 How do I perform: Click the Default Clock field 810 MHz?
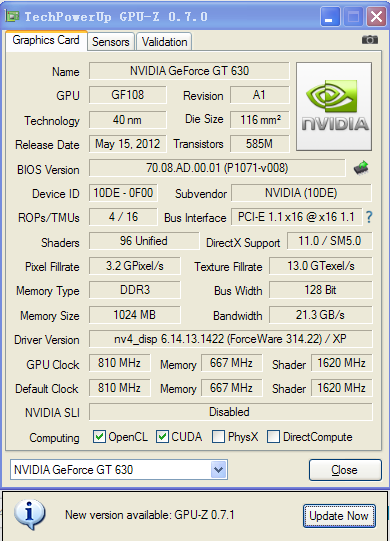tap(119, 388)
